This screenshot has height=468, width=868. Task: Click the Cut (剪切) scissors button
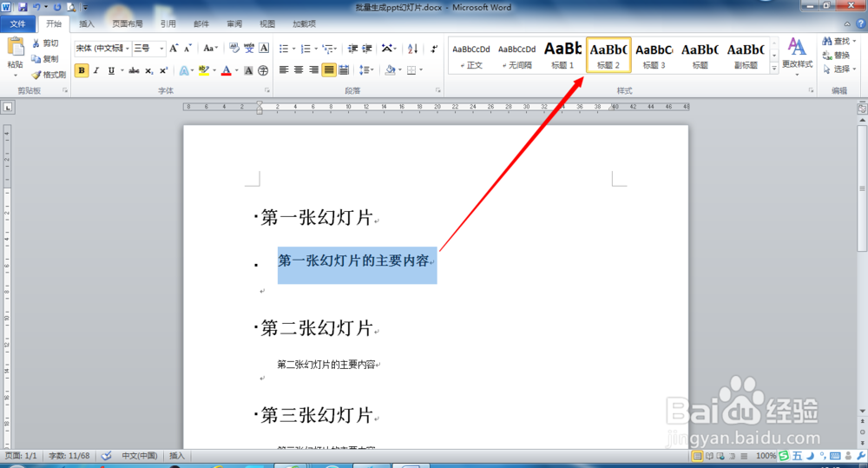pos(45,43)
